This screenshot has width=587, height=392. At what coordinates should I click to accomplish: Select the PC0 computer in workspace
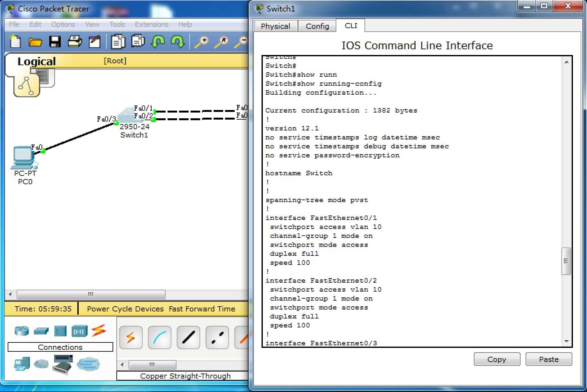23,157
